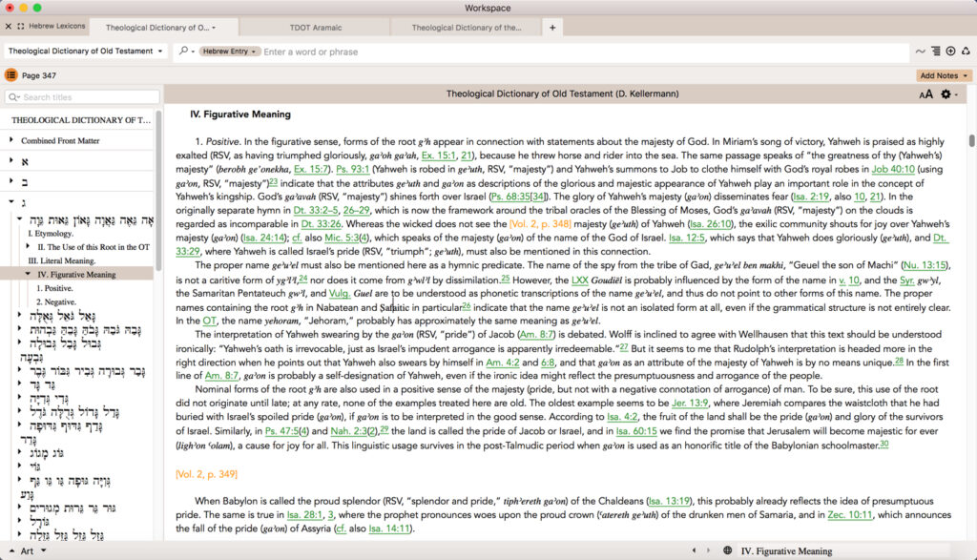
Task: Switch to the TDOT Aramaic tab
Action: tap(316, 28)
